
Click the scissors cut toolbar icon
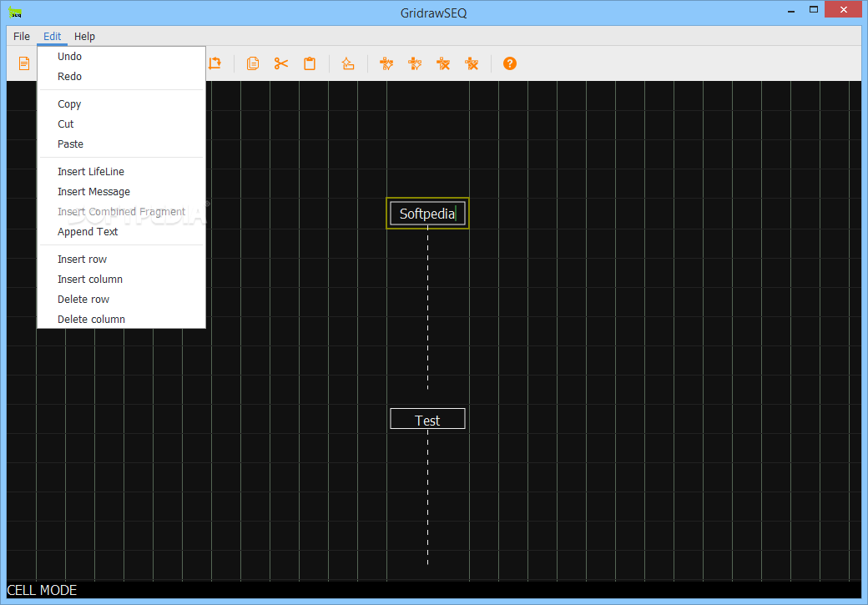click(x=281, y=63)
